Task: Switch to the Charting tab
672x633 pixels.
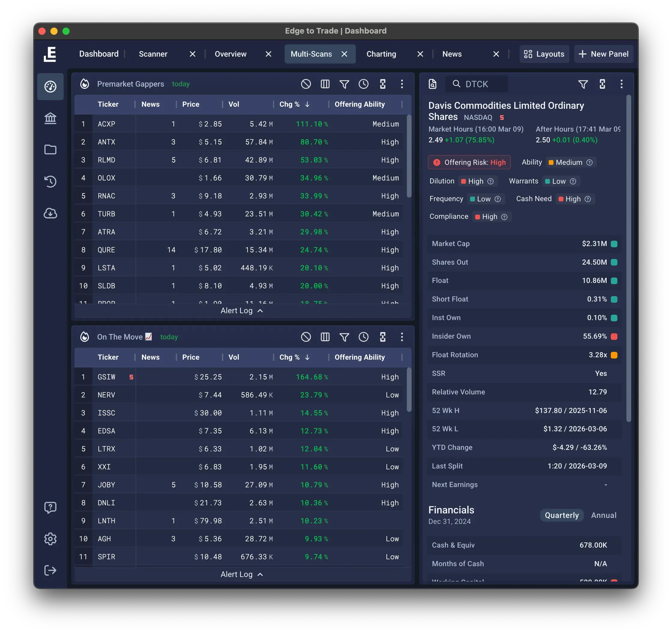Action: tap(381, 54)
